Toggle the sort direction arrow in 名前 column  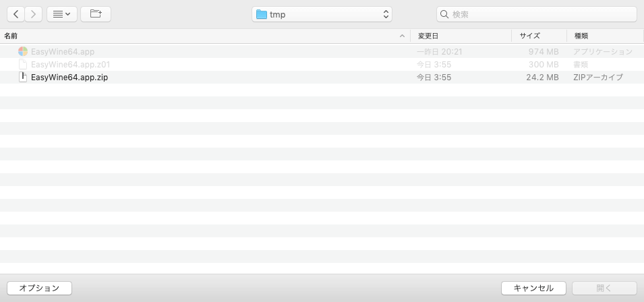(x=402, y=36)
